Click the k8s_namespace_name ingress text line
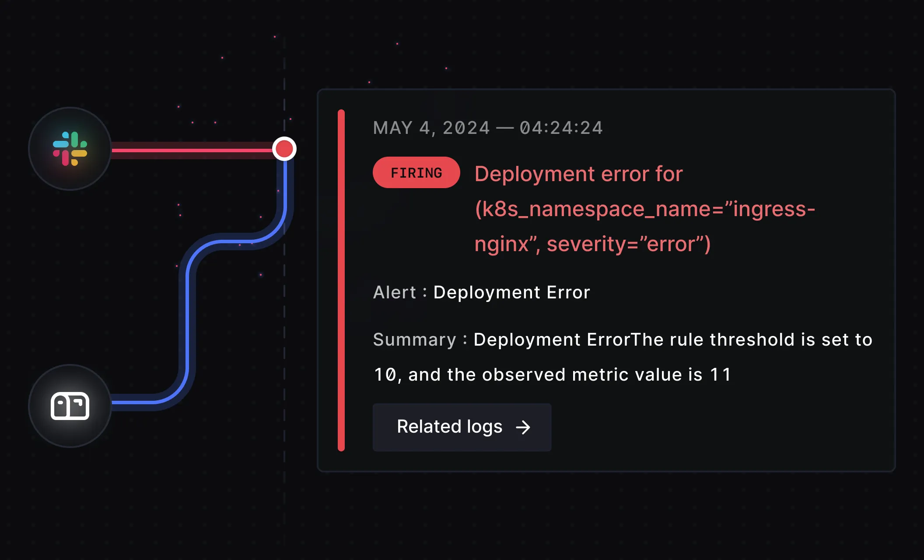 click(645, 209)
